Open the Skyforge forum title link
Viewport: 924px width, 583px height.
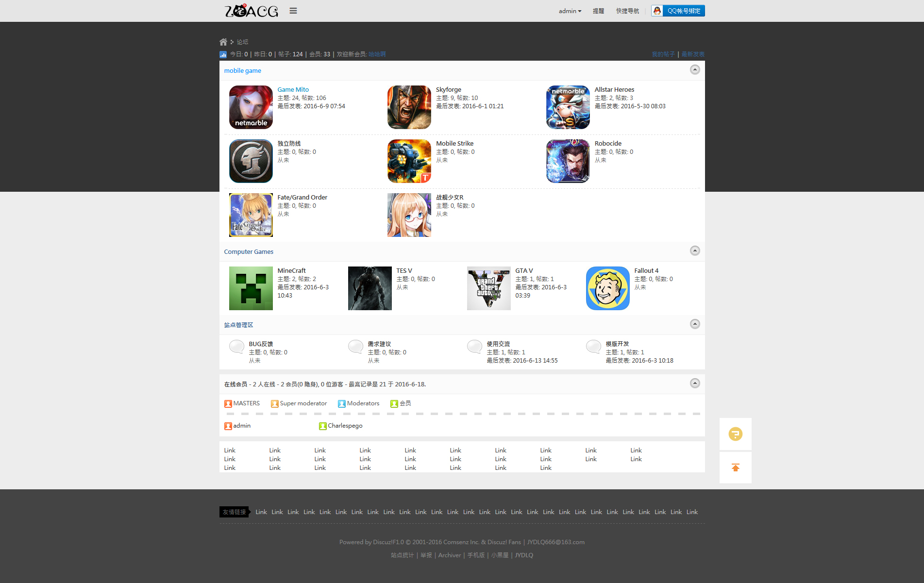tap(449, 90)
